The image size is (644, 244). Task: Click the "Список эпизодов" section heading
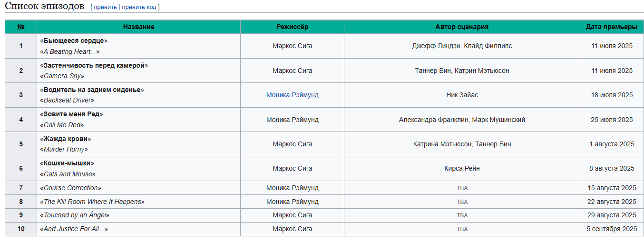point(45,7)
